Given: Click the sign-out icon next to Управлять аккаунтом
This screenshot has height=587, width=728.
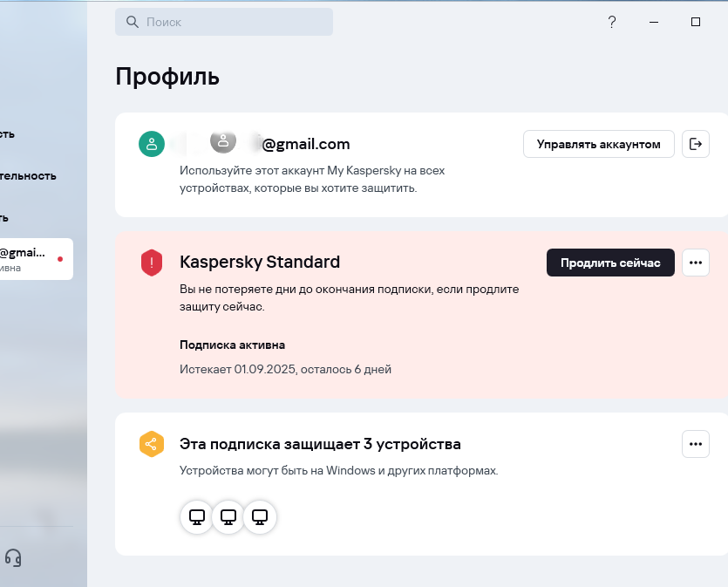Looking at the screenshot, I should tap(696, 144).
